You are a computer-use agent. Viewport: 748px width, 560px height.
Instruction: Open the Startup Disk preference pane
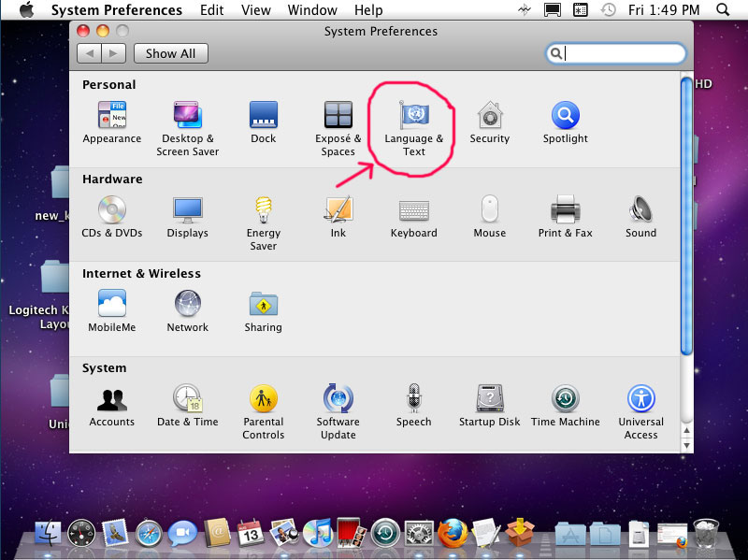(490, 406)
